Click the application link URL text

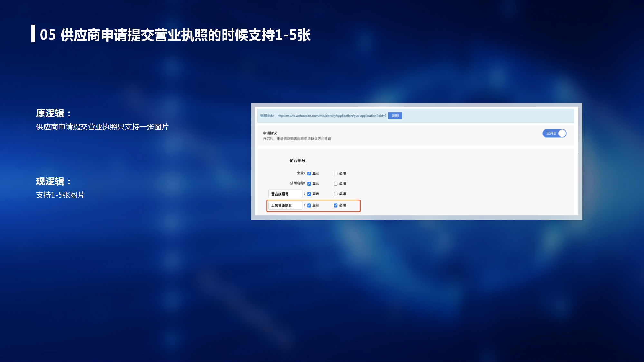(x=332, y=116)
